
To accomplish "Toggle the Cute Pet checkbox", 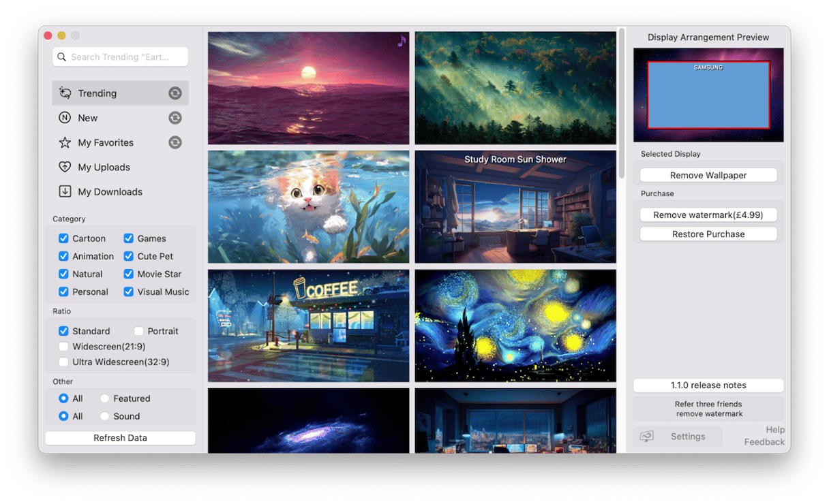I will click(x=128, y=256).
